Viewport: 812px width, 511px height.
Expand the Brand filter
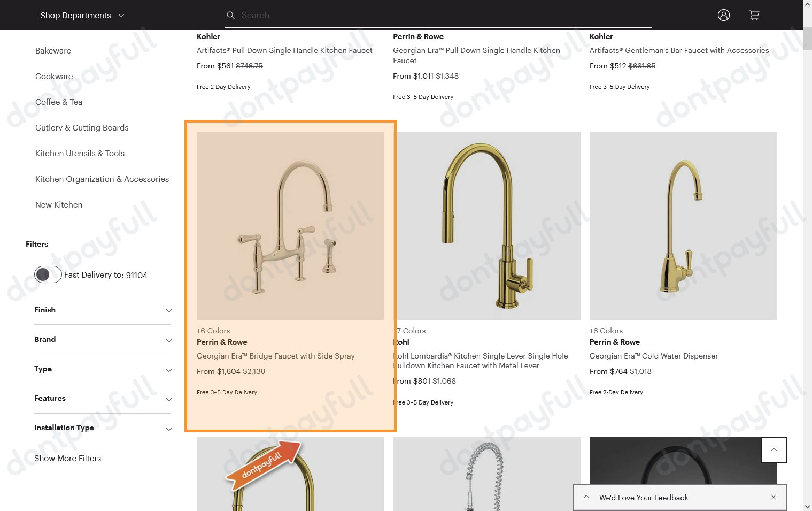click(103, 339)
